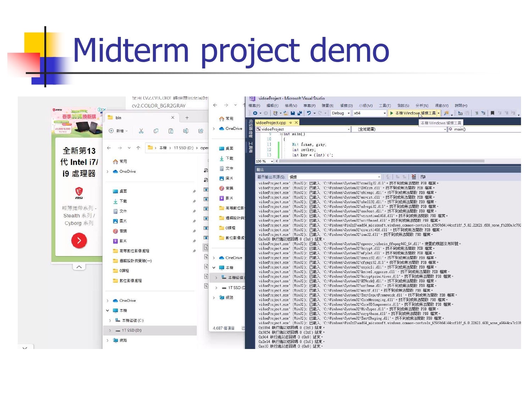Image resolution: width=532 pixels, height=399 pixels.
Task: Click the Save All icon in Visual Studio
Action: tap(299, 113)
